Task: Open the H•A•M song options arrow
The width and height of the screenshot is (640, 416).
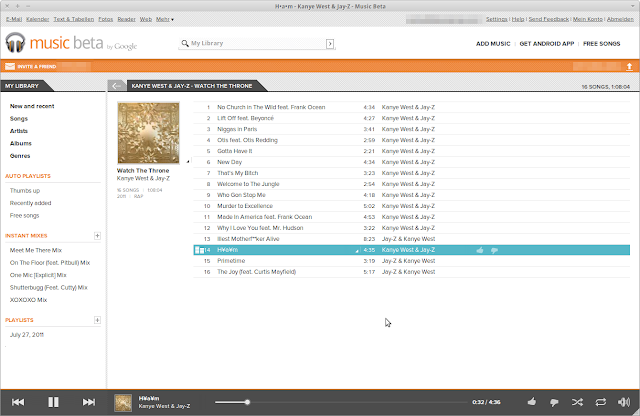Action: pyautogui.click(x=357, y=251)
